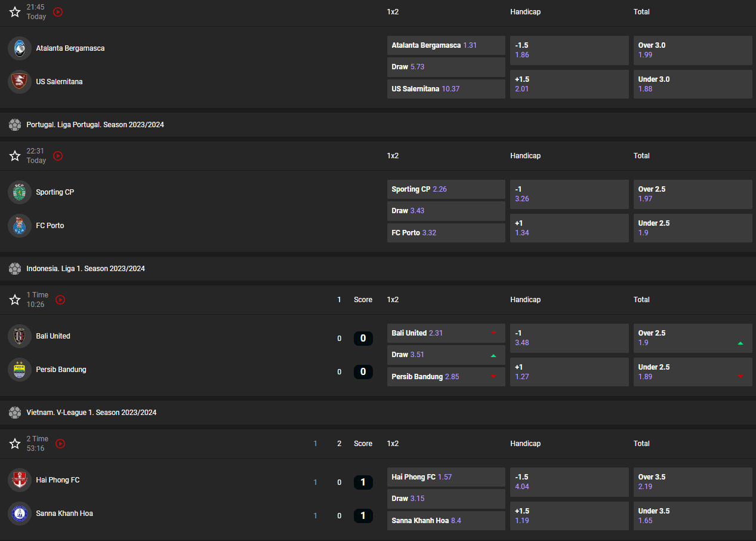Bet on Bali United win at 2.31
Screen dimensions: 756x541
(x=446, y=333)
